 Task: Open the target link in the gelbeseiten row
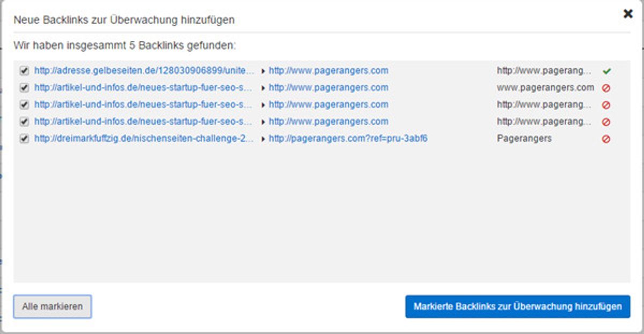pyautogui.click(x=328, y=70)
